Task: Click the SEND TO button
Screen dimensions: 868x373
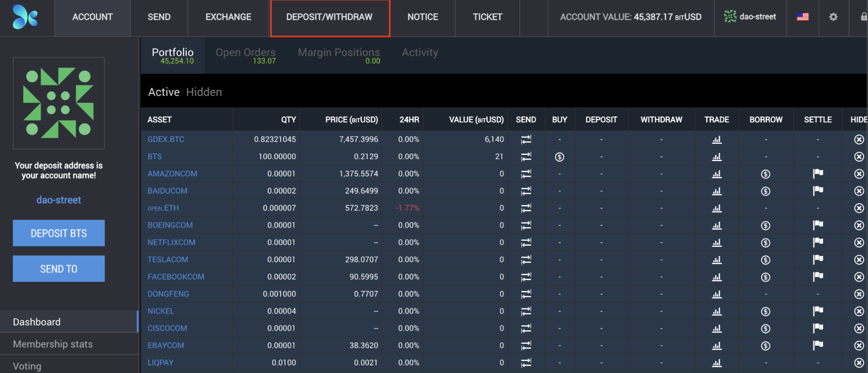Action: pyautogui.click(x=59, y=269)
